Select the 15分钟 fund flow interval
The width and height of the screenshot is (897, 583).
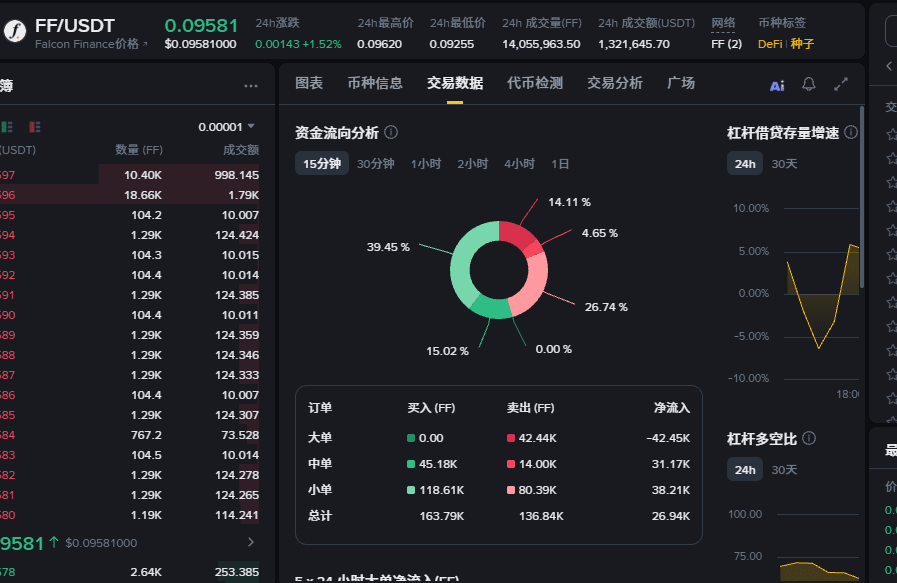(322, 164)
